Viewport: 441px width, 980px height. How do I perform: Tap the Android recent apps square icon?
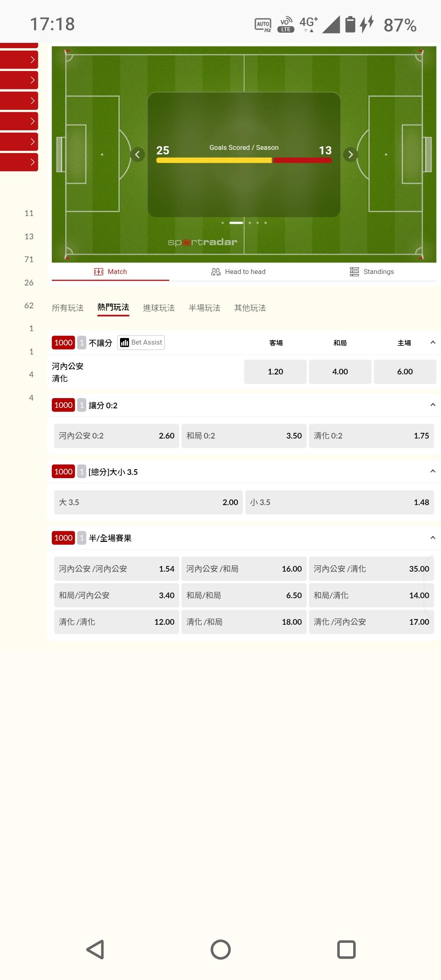coord(346,949)
